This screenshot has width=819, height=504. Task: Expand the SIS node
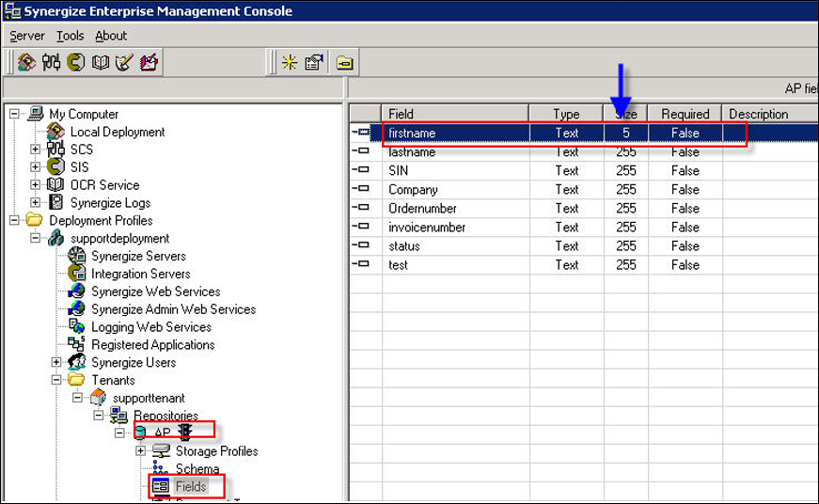tap(35, 167)
